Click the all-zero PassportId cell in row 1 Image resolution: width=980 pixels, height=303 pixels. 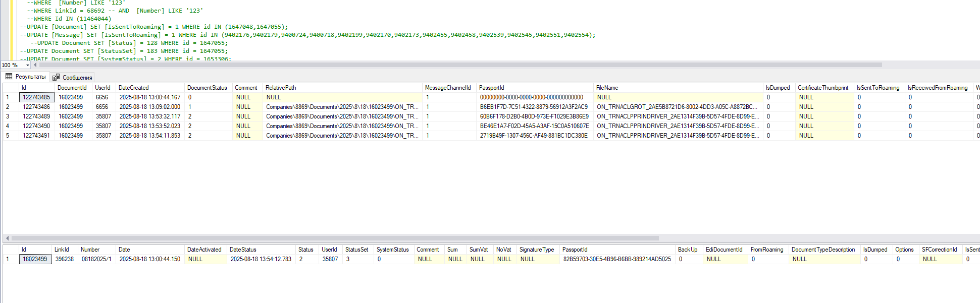(534, 97)
